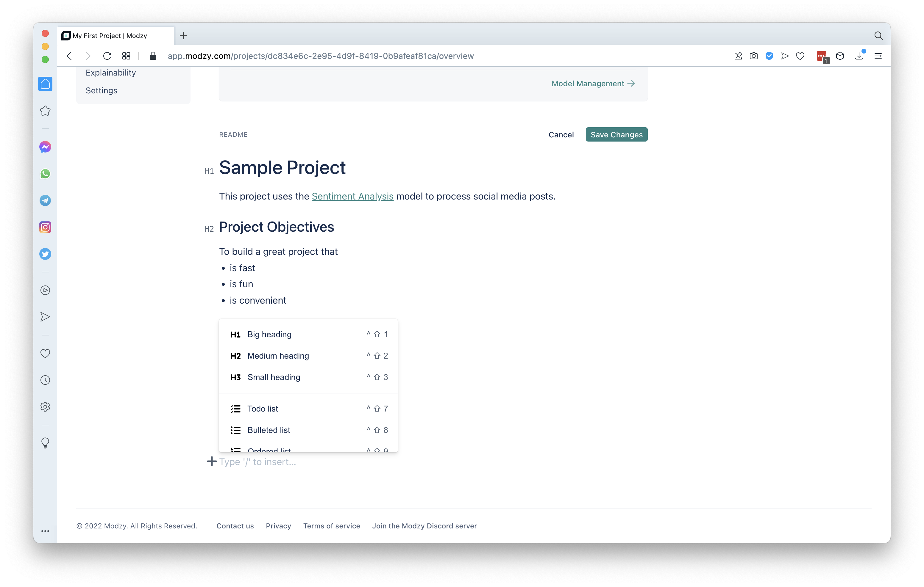Click the plus insert-block icon
This screenshot has width=924, height=587.
pos(211,461)
